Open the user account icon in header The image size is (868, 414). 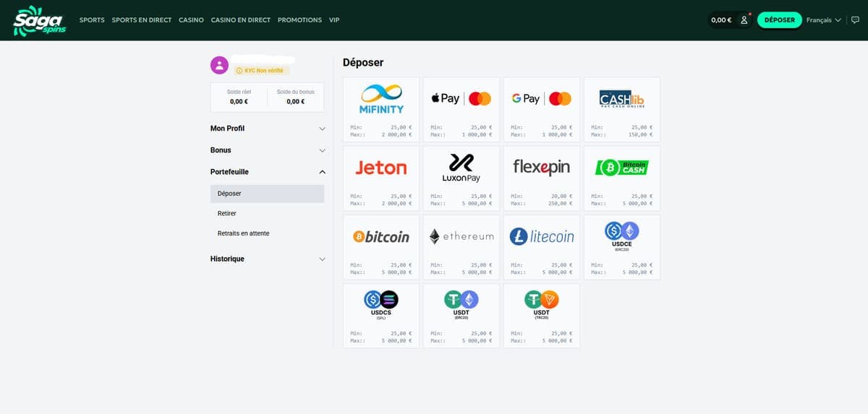pyautogui.click(x=744, y=20)
